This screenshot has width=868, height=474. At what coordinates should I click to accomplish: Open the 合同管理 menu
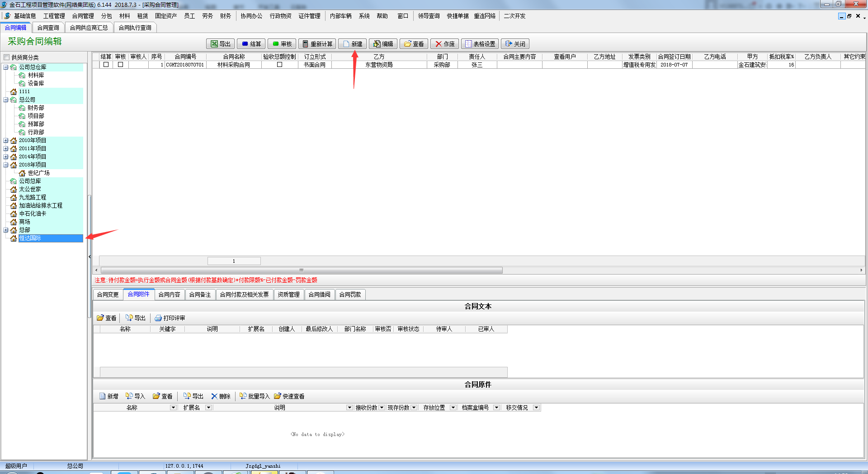tap(83, 16)
